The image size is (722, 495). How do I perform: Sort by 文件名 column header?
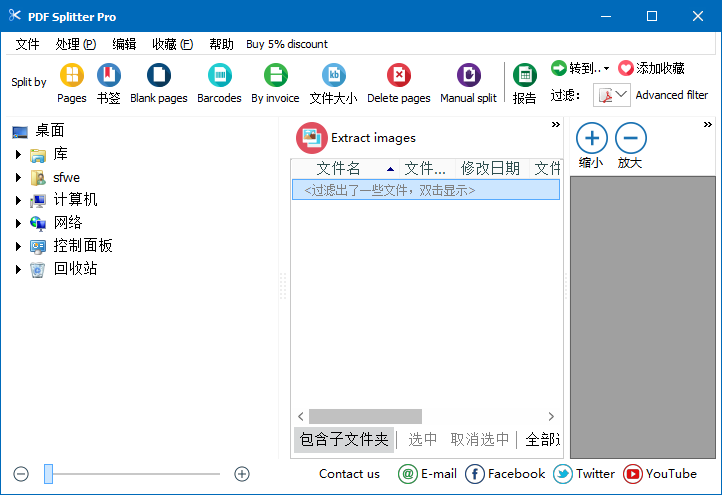[346, 169]
